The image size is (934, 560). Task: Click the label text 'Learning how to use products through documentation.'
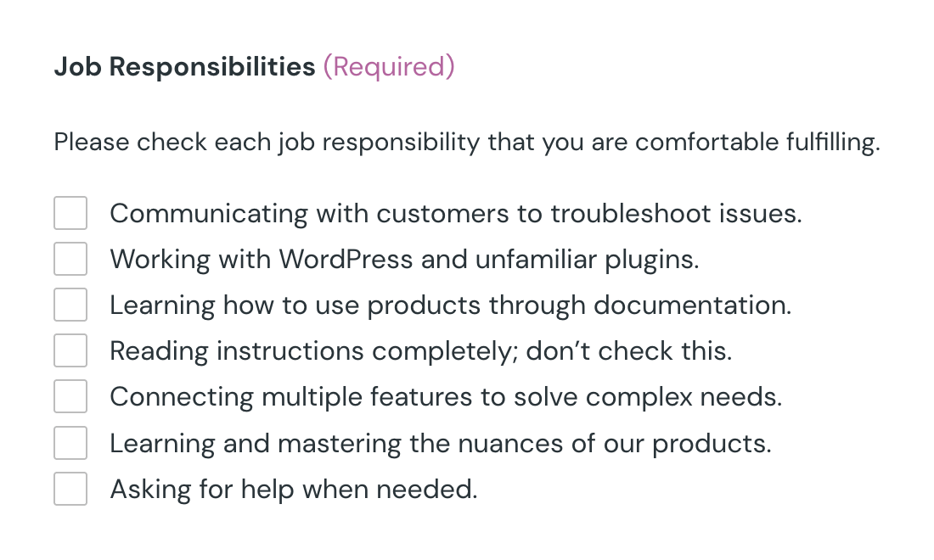tap(450, 305)
